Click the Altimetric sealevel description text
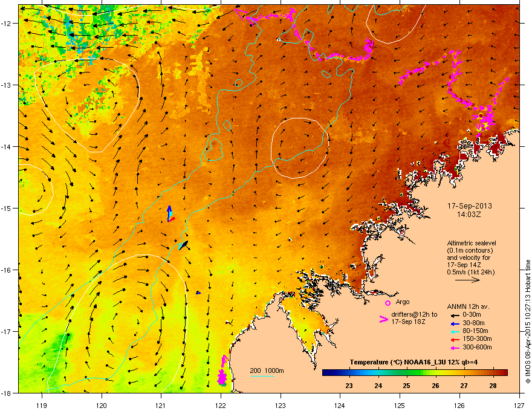Viewport: 532px width, 411px height. click(471, 257)
